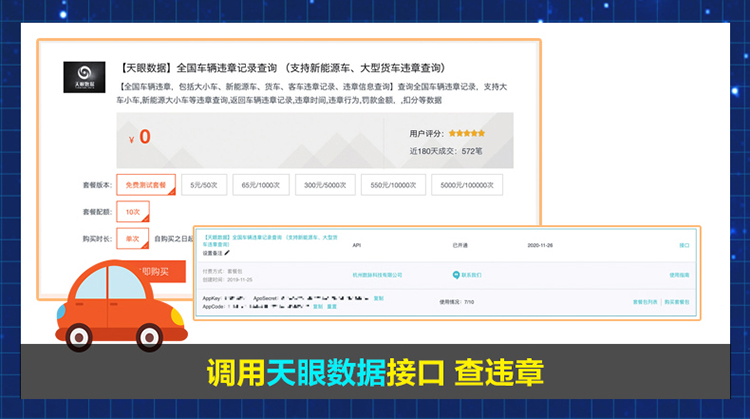The image size is (750, 419).
Task: Click the 购买套餐包 link
Action: [x=677, y=302]
